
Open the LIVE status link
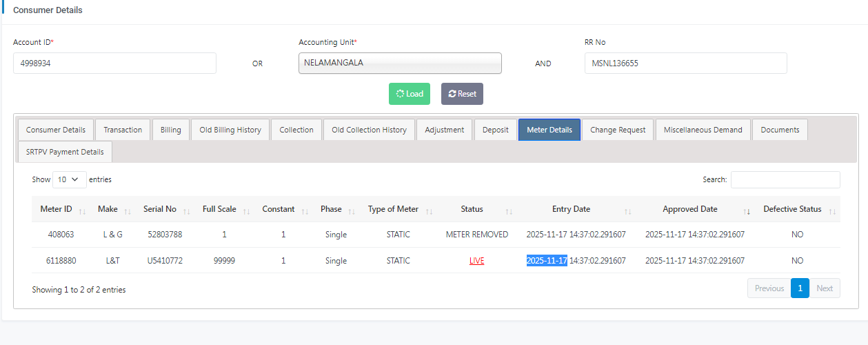[476, 261]
